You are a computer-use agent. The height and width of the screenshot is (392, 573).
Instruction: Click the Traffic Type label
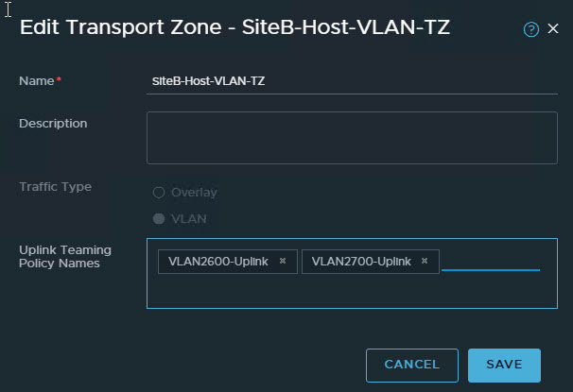click(x=55, y=186)
